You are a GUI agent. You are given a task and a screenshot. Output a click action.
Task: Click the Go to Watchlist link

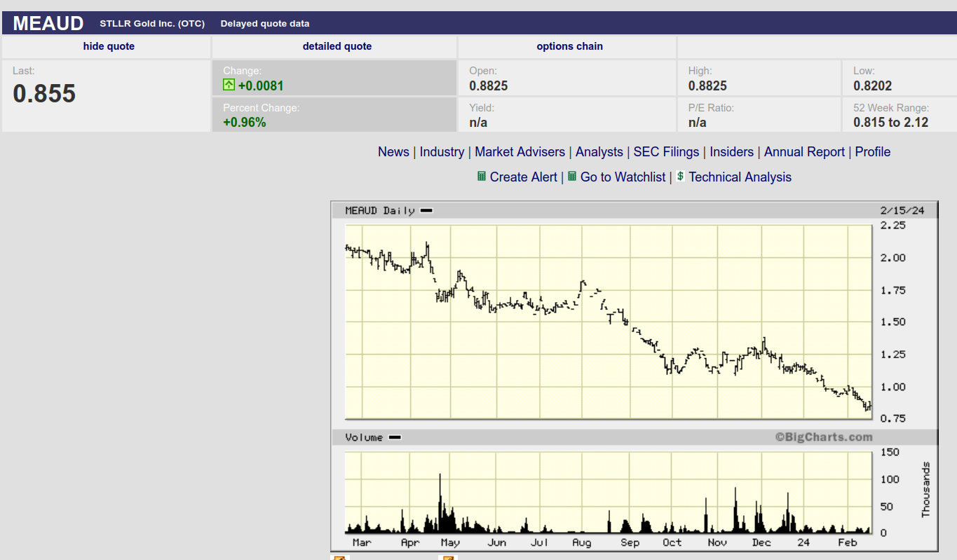coord(623,177)
